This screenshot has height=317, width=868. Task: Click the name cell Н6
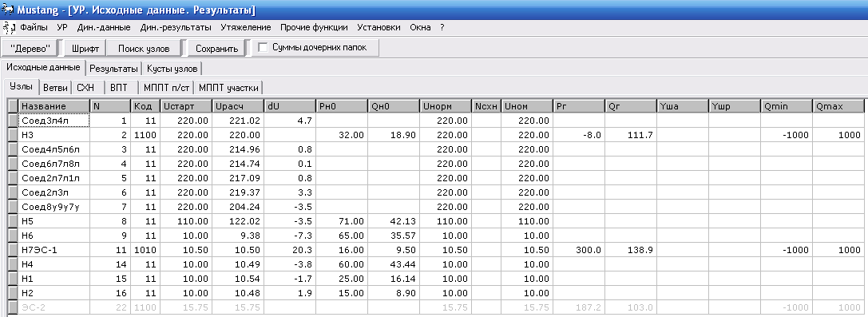click(54, 236)
